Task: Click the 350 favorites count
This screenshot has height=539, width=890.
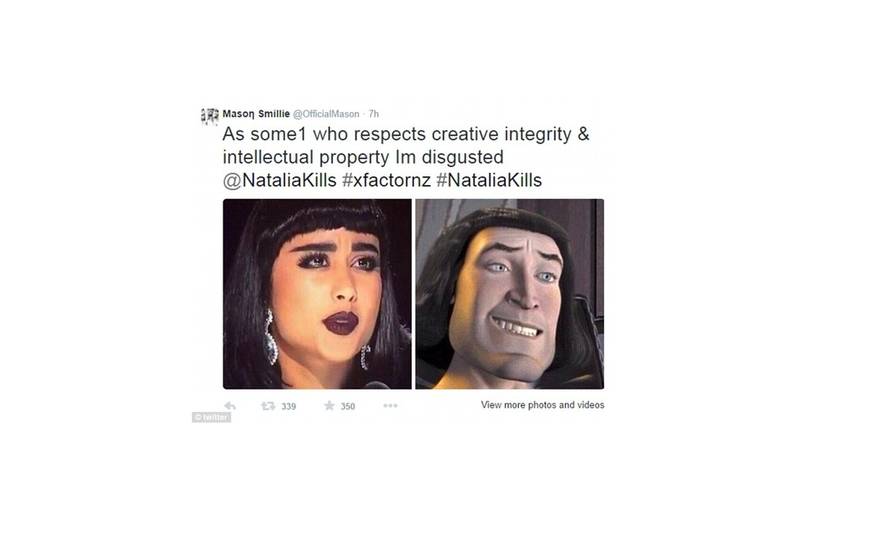Action: (x=347, y=406)
